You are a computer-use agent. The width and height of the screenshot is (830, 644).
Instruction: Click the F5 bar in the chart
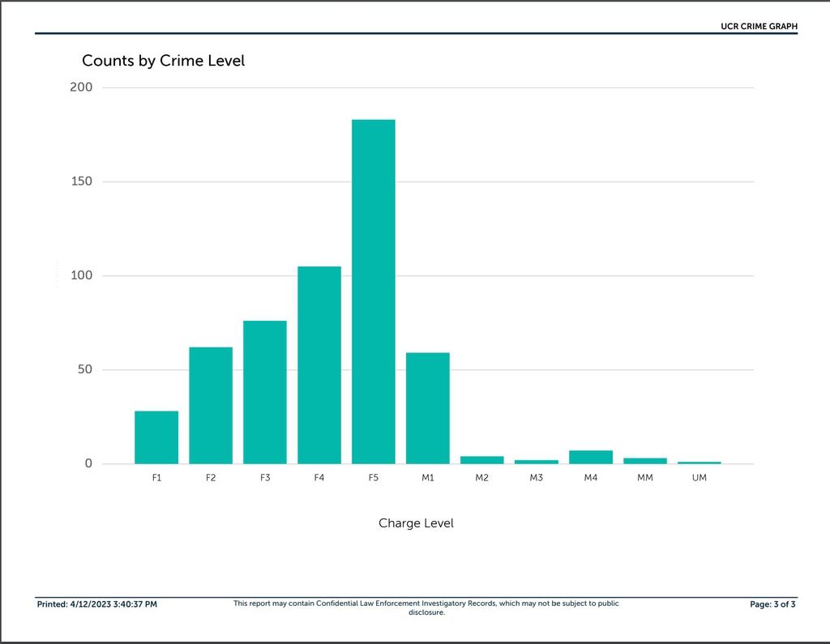pos(374,292)
